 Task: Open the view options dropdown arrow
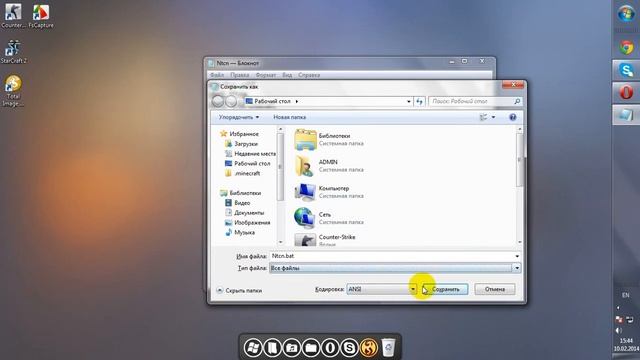coord(493,117)
